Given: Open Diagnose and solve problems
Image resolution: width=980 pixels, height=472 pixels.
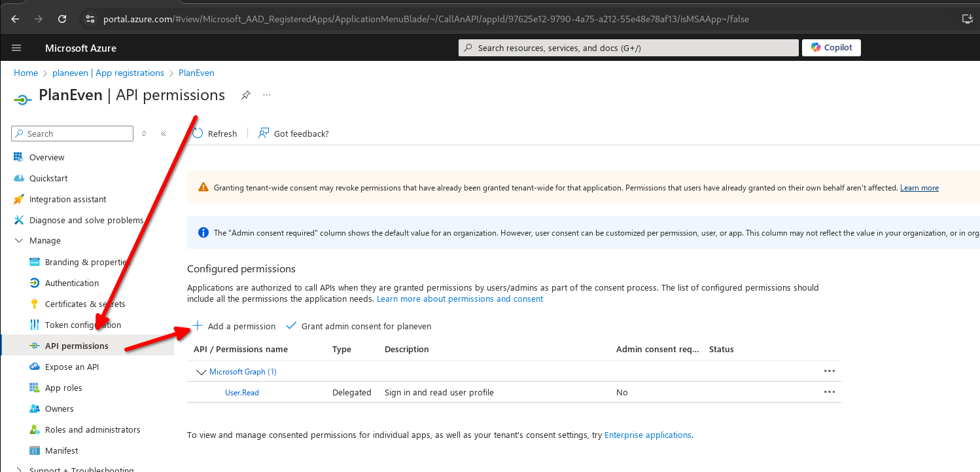Looking at the screenshot, I should pos(86,220).
